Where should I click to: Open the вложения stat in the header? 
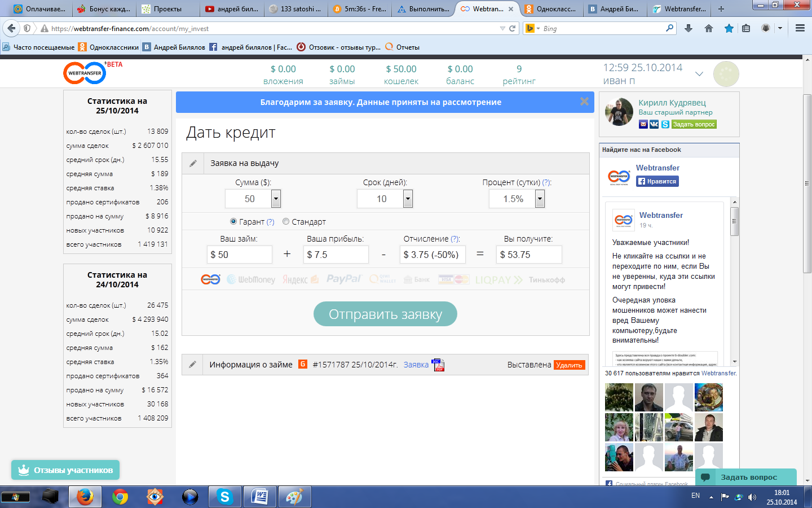283,75
